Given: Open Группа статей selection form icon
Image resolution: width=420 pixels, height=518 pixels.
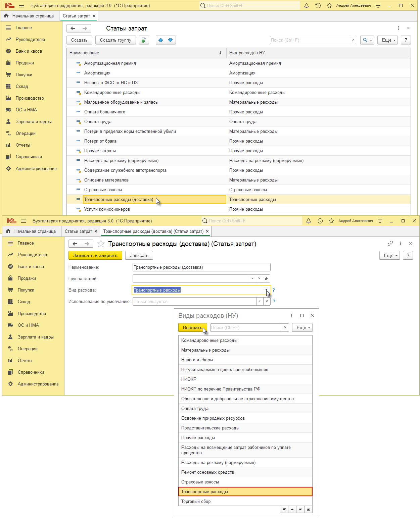Looking at the screenshot, I should 267,278.
